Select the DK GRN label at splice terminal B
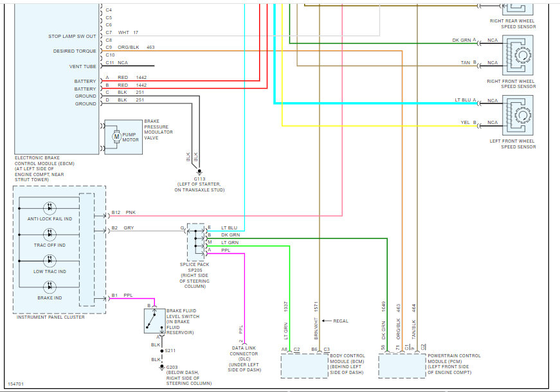560x392 pixels. click(230, 235)
